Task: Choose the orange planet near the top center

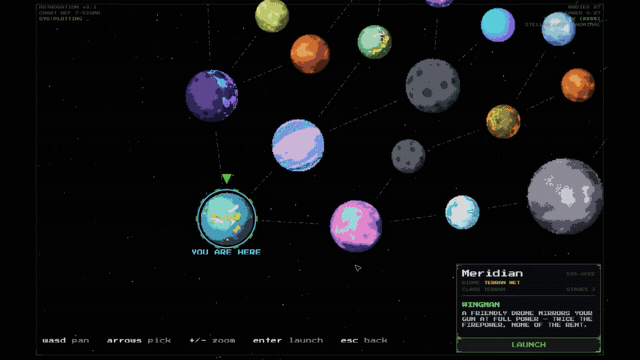Action: (310, 54)
